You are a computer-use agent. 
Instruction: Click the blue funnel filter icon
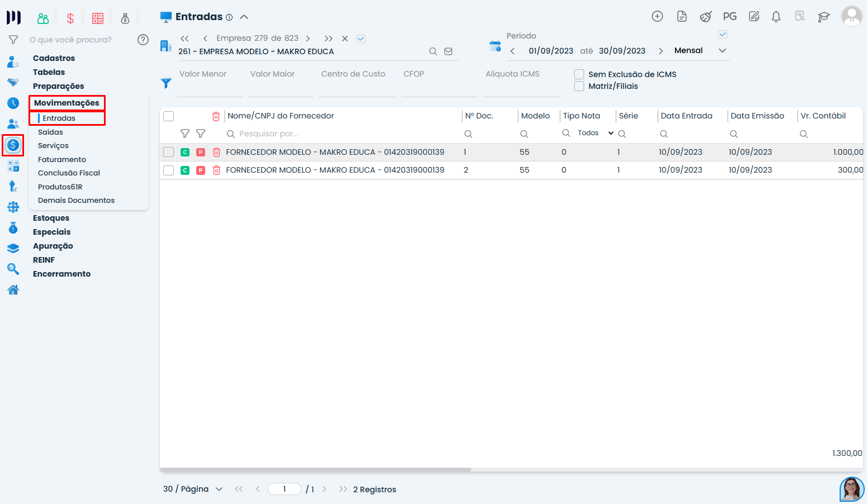pos(166,83)
